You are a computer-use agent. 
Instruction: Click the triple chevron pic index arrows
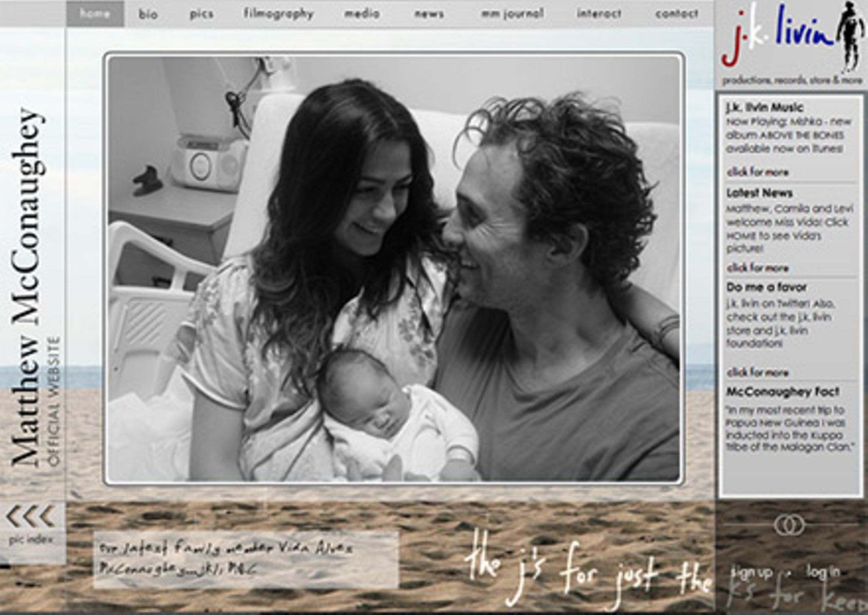[31, 516]
